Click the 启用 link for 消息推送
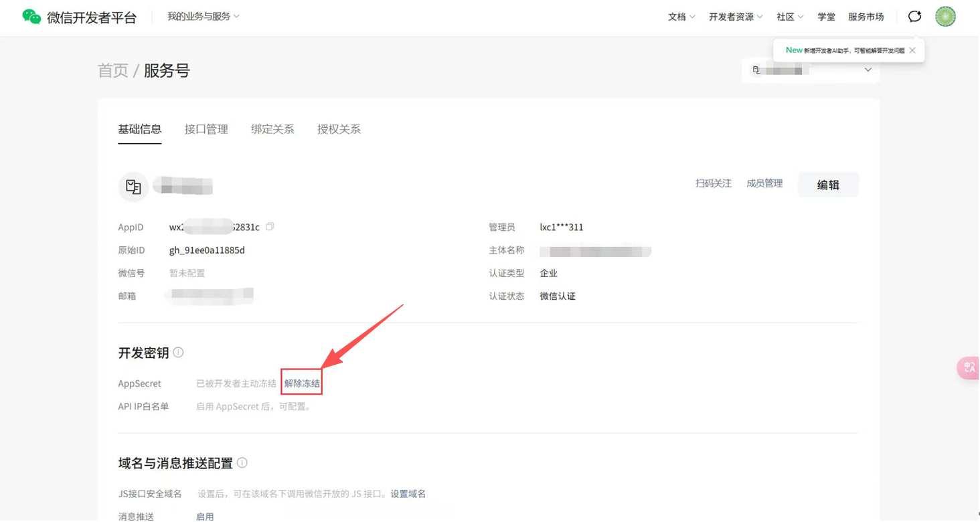 tap(205, 517)
